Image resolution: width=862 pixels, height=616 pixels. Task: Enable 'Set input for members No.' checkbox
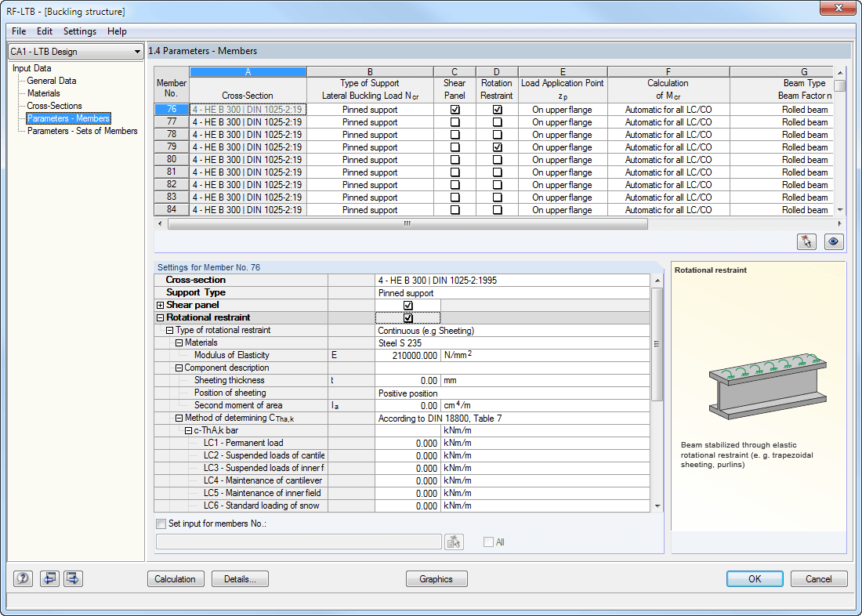(x=161, y=524)
